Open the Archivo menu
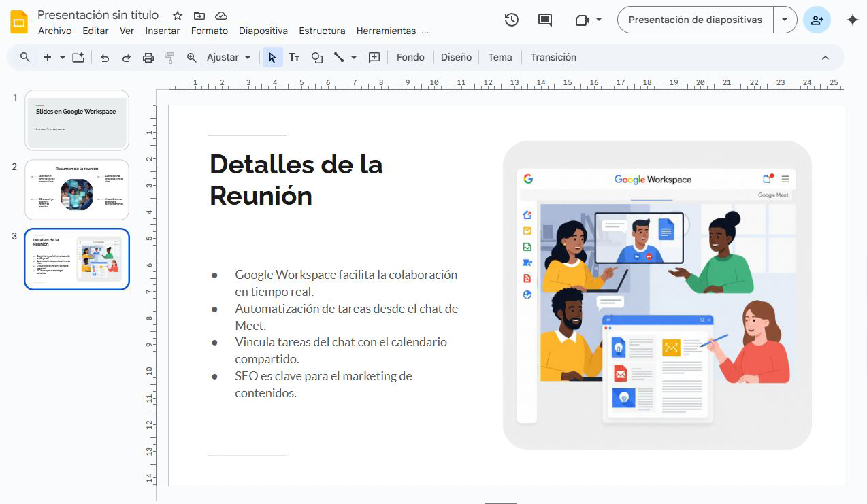The width and height of the screenshot is (867, 504). point(54,31)
